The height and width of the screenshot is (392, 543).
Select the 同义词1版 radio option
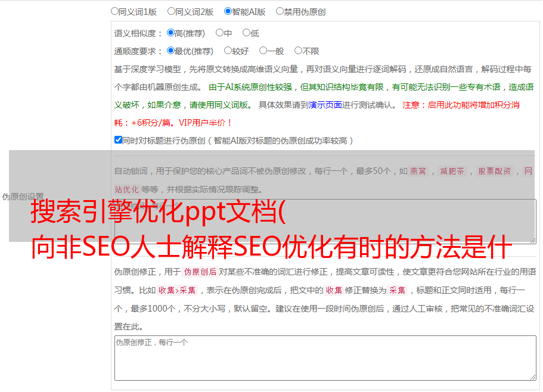[114, 11]
